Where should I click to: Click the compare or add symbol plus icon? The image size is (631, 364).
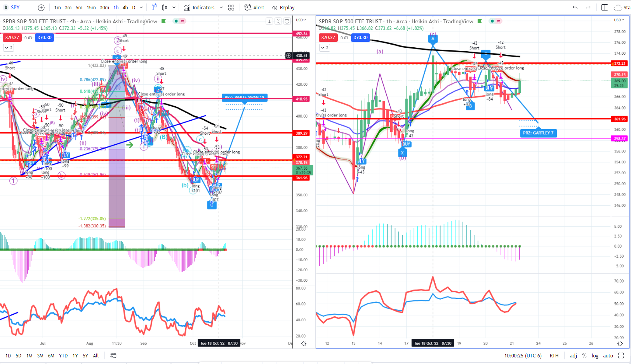click(41, 7)
